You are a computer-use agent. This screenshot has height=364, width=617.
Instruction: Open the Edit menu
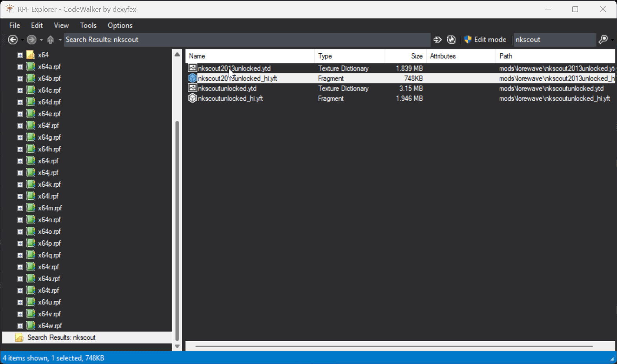[x=37, y=25]
